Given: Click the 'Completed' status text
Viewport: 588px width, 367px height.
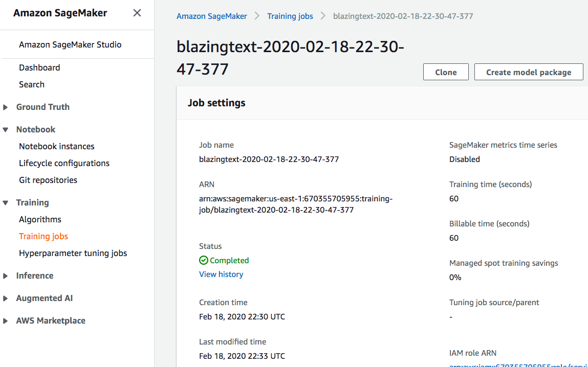Looking at the screenshot, I should 229,260.
